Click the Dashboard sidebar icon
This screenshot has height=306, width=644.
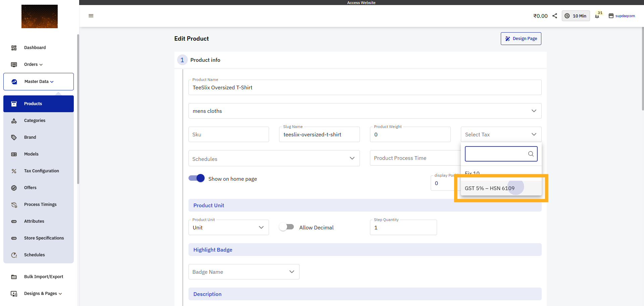click(x=14, y=48)
